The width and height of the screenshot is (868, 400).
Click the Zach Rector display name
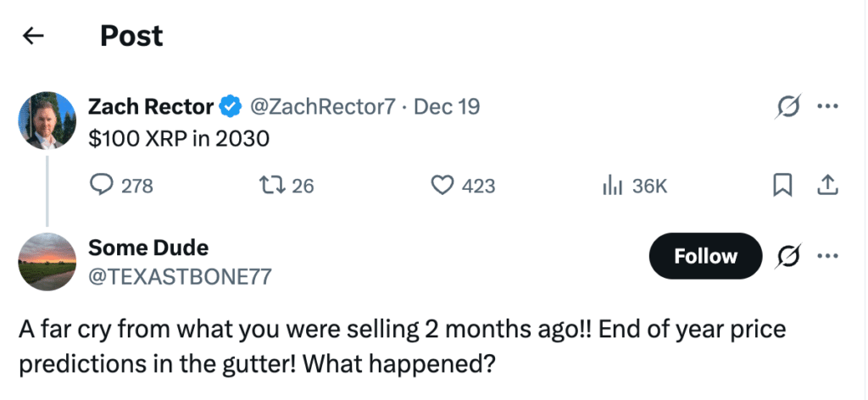click(151, 107)
